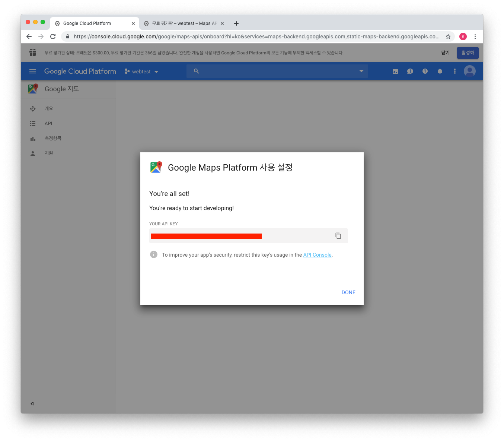Click the 개요 overview sidebar icon

coord(33,109)
